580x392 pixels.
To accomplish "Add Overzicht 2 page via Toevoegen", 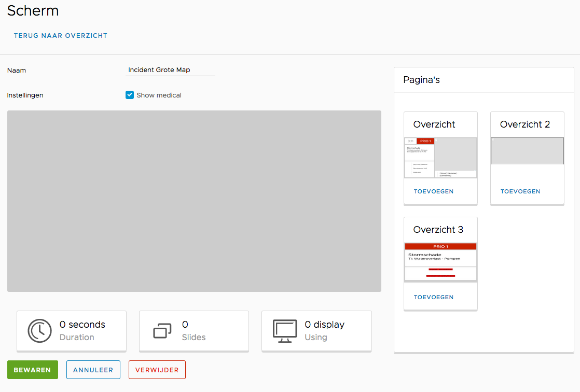I will coord(520,191).
